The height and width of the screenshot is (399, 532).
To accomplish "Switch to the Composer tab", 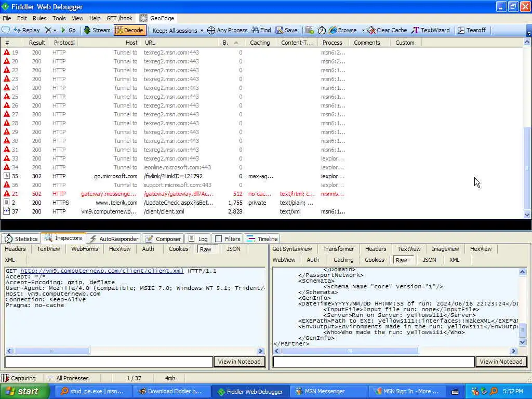I will point(163,239).
